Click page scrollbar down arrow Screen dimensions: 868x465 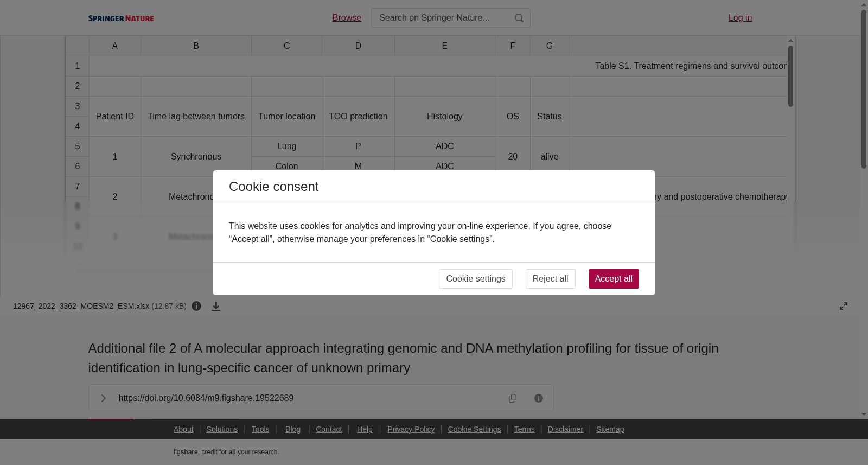point(864,415)
